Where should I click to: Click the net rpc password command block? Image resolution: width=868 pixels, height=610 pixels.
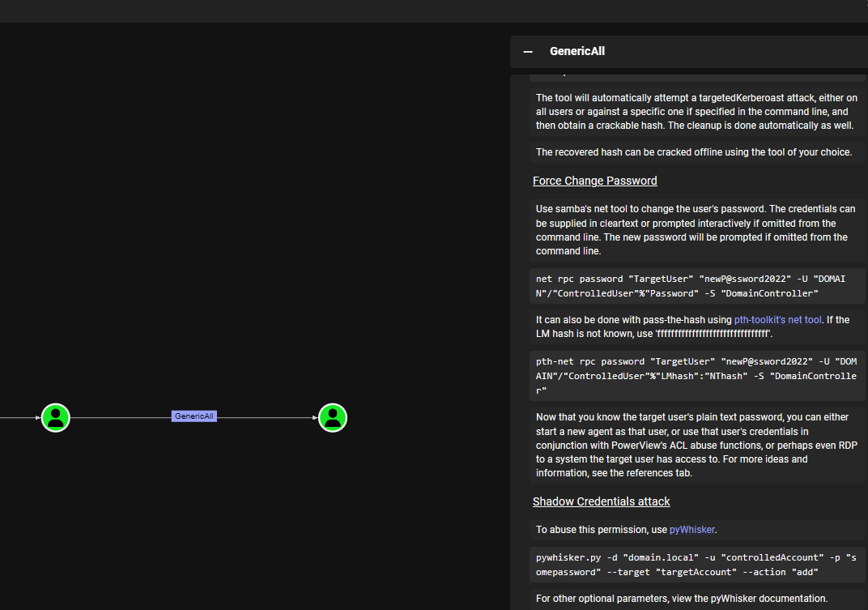tap(697, 286)
